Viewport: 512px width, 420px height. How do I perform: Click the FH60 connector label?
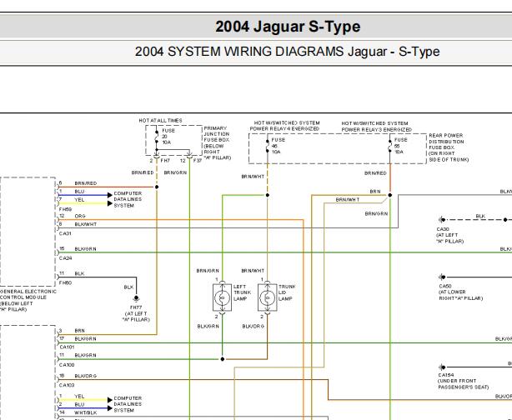[65, 282]
